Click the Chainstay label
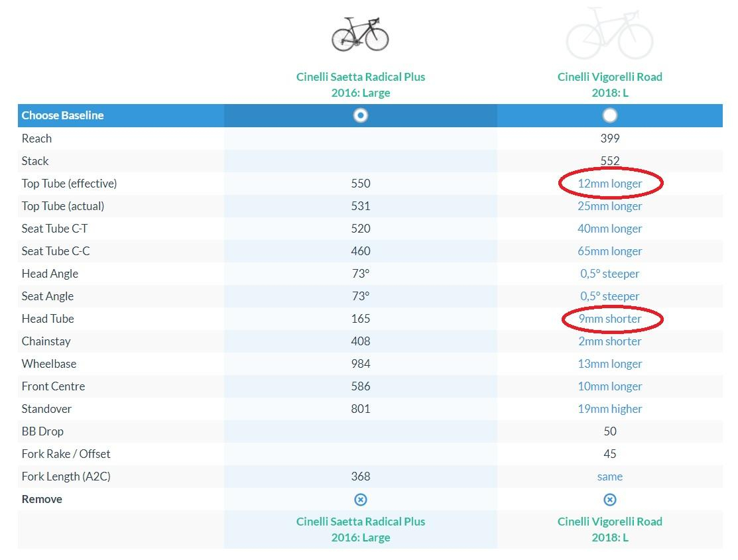 click(x=46, y=342)
